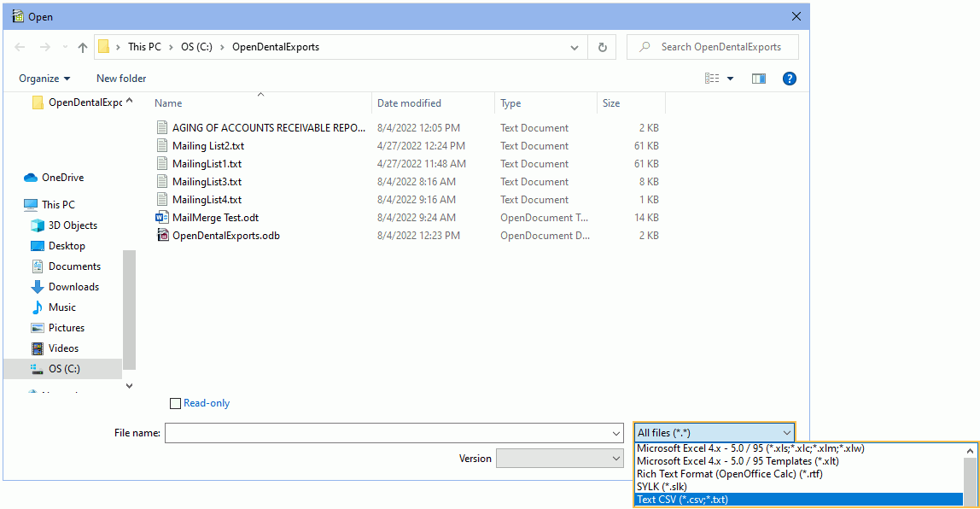Click OS (C:) in the address path
The width and height of the screenshot is (980, 509).
click(x=197, y=47)
